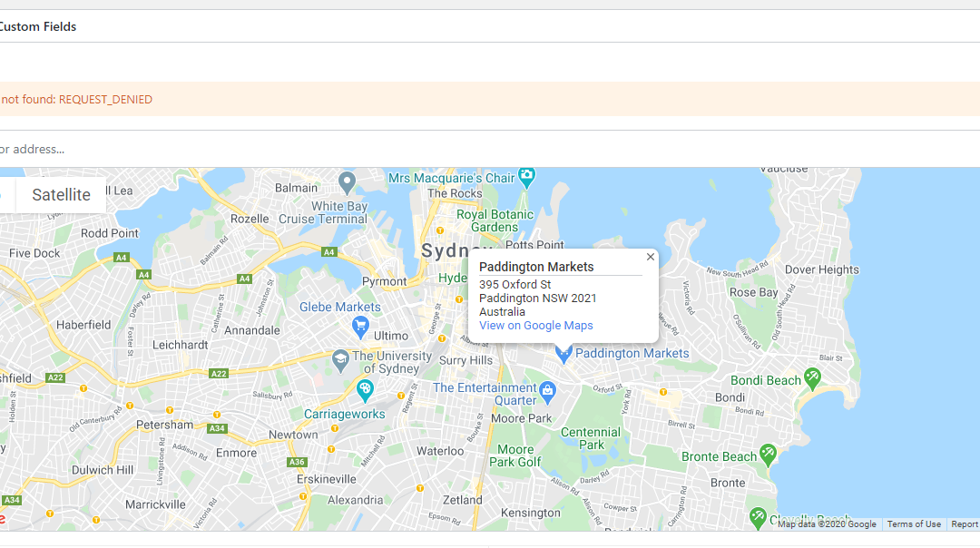Open the Carriageworks marker icon
980x548 pixels.
(365, 391)
